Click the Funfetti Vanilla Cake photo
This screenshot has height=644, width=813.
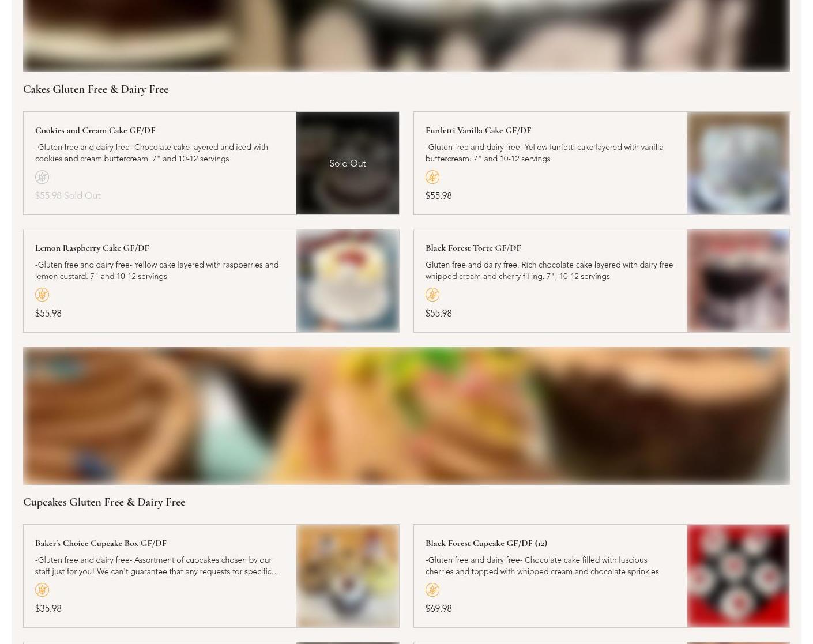[x=738, y=163]
